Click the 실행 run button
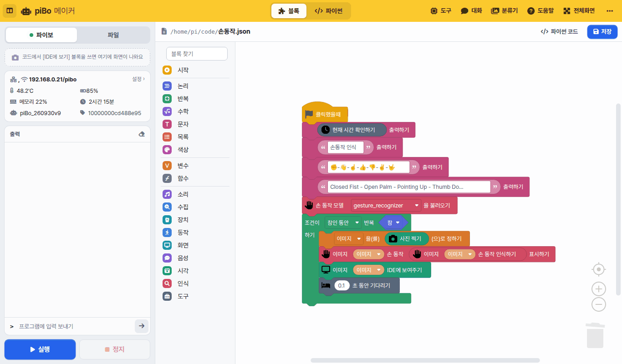 click(40, 349)
